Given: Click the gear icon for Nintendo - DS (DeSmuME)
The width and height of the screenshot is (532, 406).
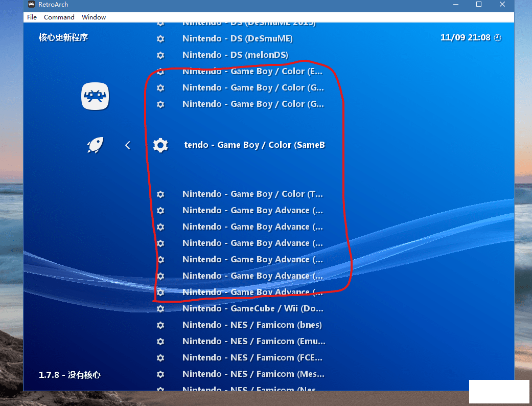Looking at the screenshot, I should [x=160, y=39].
